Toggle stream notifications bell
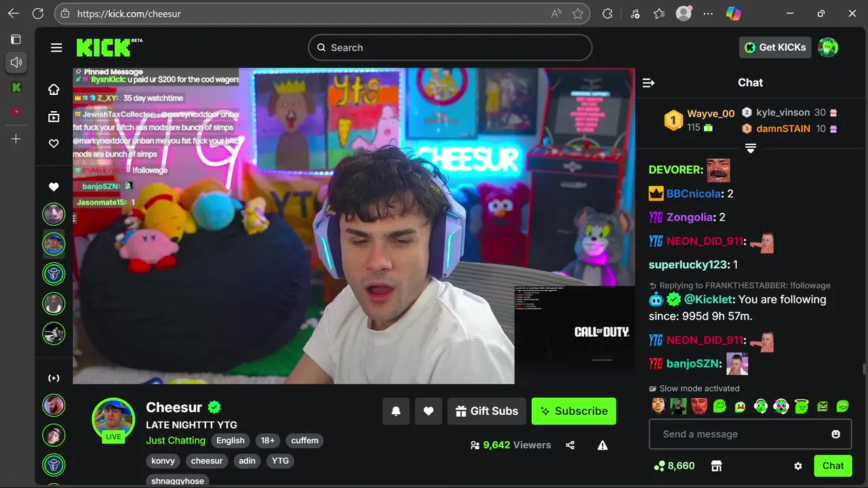Image resolution: width=868 pixels, height=488 pixels. (396, 411)
